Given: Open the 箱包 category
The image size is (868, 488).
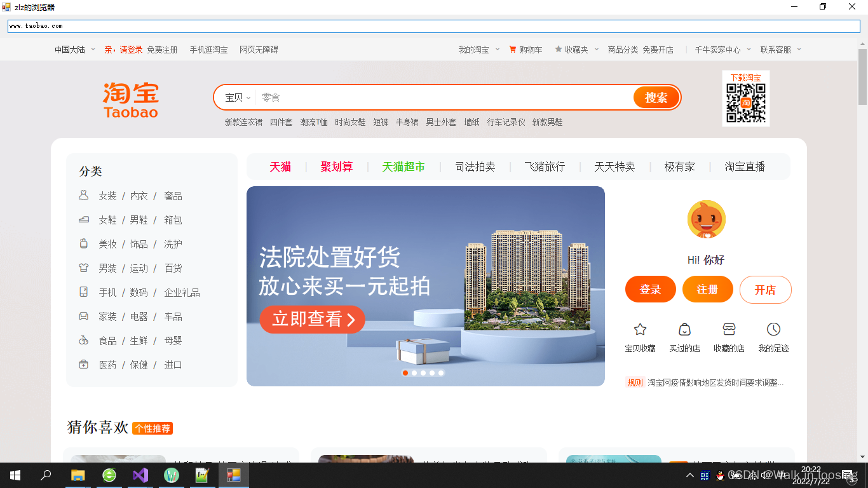Looking at the screenshot, I should coord(173,220).
